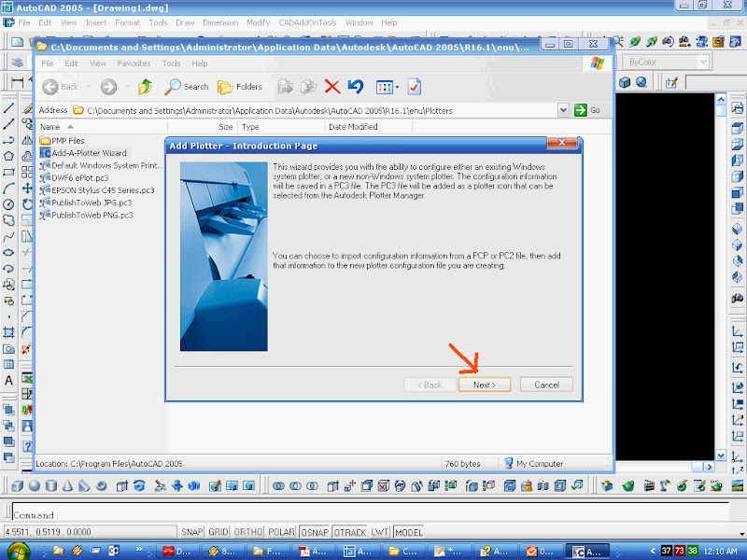Expand the Explorer address bar dropdown

click(x=563, y=110)
